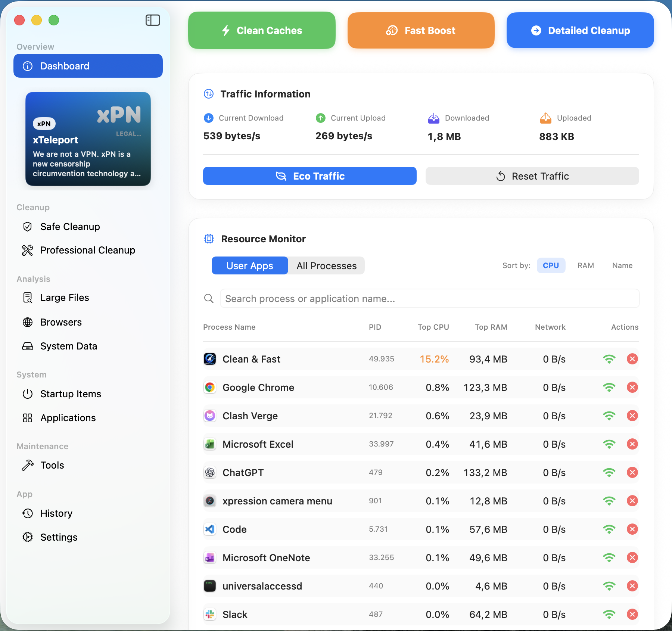
Task: Switch to the All Processes tab
Action: 327,265
